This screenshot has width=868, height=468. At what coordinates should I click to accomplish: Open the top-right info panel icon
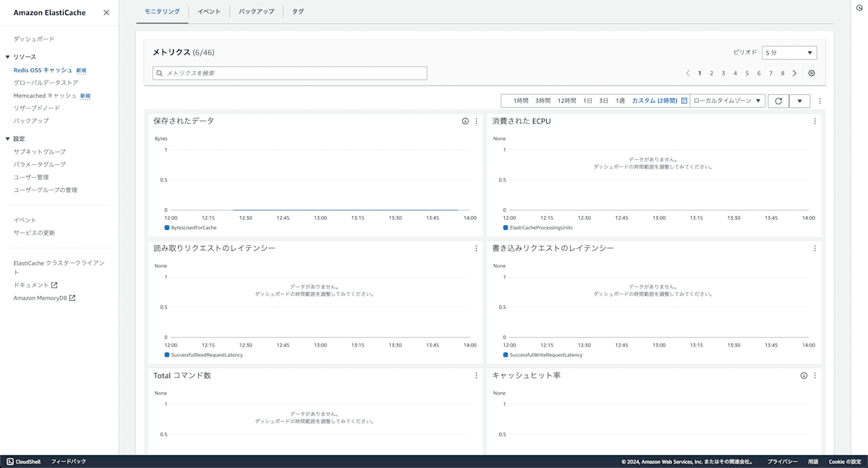859,7
